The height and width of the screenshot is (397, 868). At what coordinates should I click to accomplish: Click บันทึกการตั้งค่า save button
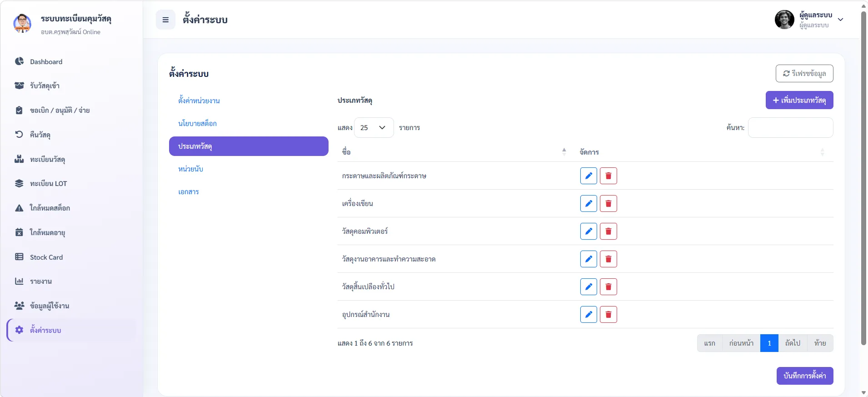[805, 376]
